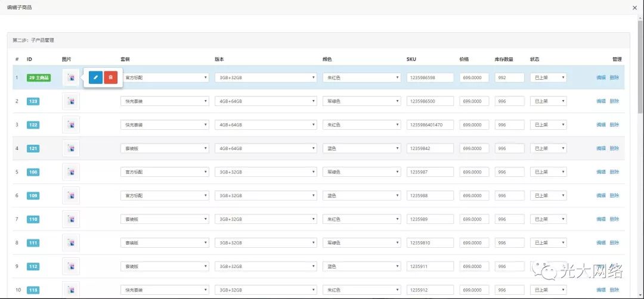Screen dimensions: 644x299
Task: Open product thumbnail in row ID 111
Action: 71,243
